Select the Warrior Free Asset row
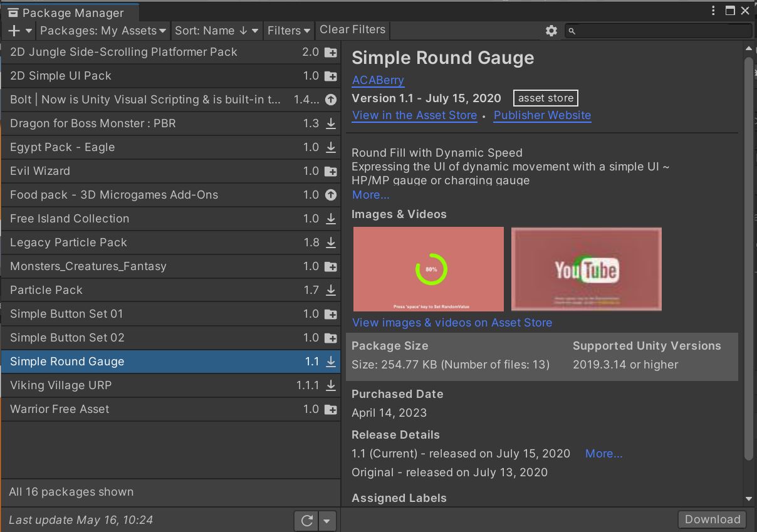This screenshot has height=532, width=757. (170, 410)
